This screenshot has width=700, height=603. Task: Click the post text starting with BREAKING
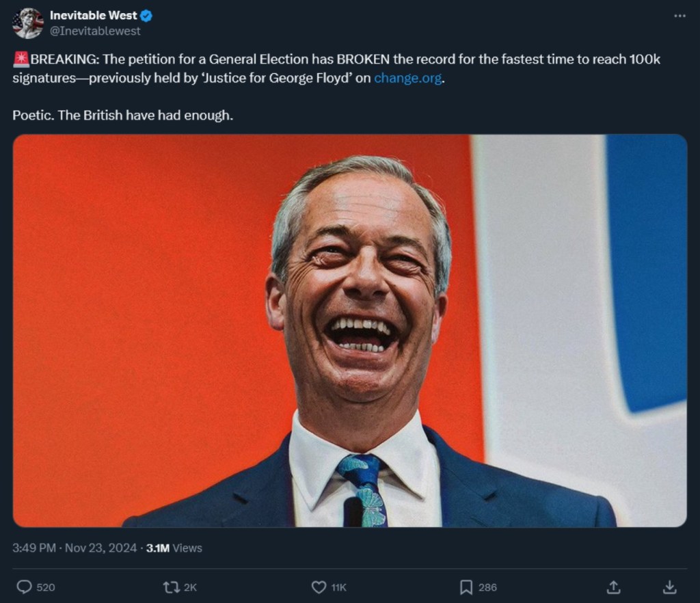(x=273, y=59)
